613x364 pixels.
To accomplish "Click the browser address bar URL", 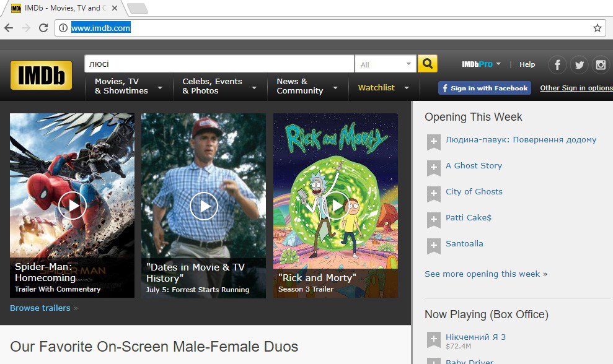I will point(100,28).
